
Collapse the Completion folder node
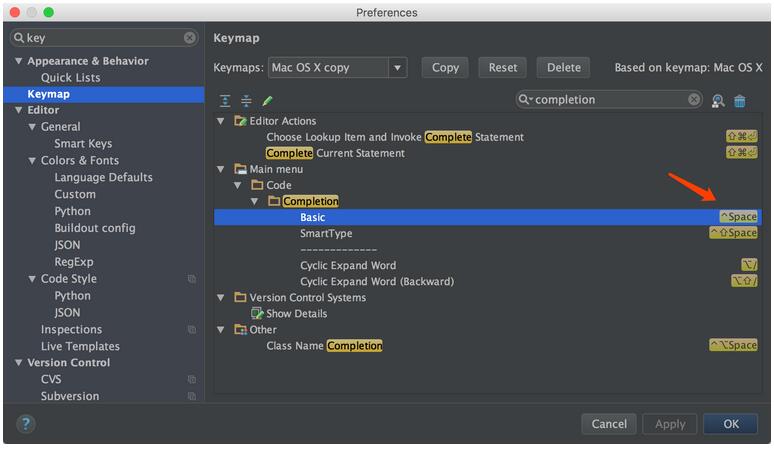[x=255, y=201]
